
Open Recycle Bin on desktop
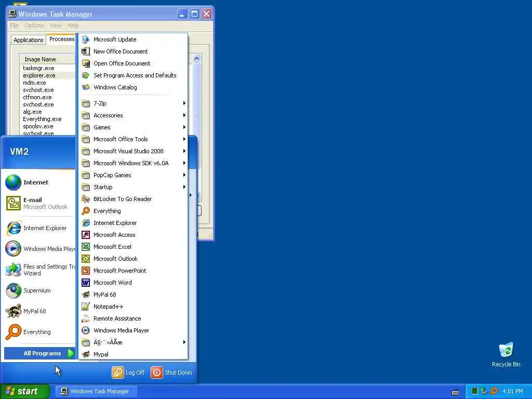click(x=506, y=355)
